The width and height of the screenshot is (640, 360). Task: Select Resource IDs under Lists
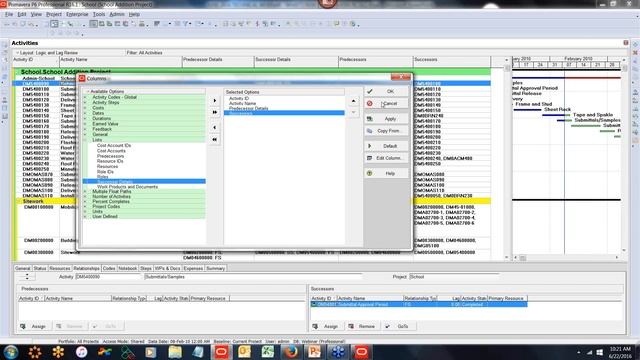point(110,161)
